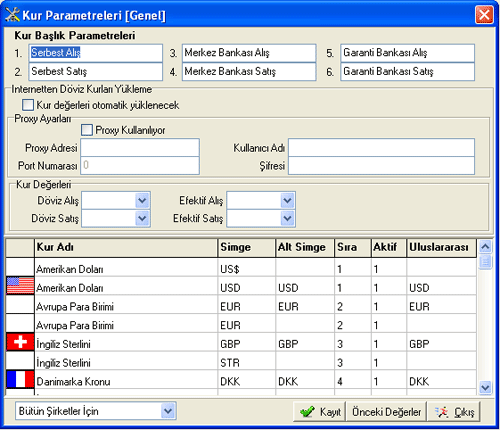The width and height of the screenshot is (500, 430).
Task: Click the US flag icon in the Amerikan Doları row
Action: (20, 286)
